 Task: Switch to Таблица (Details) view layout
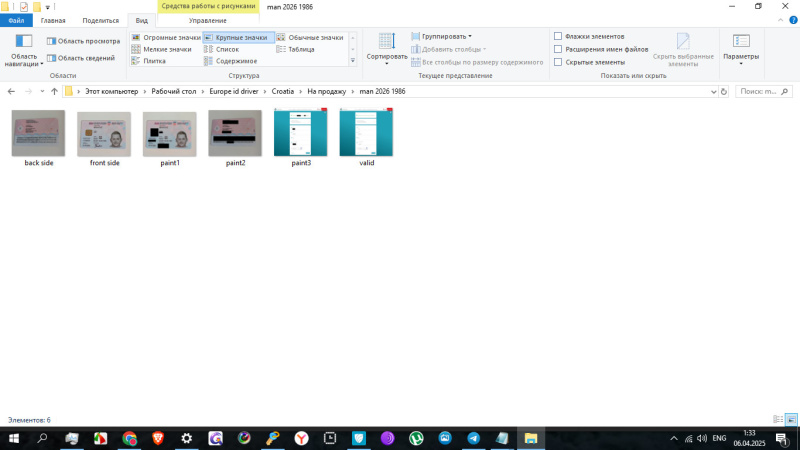(x=295, y=49)
